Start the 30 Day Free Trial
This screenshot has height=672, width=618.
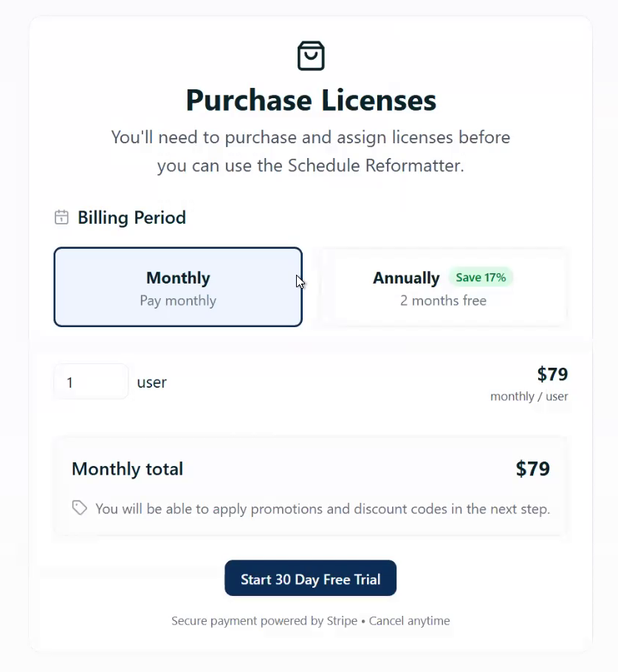[310, 578]
